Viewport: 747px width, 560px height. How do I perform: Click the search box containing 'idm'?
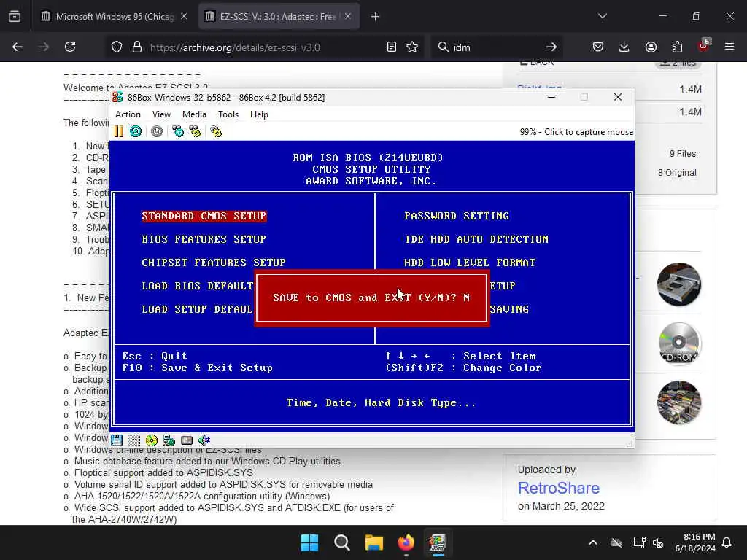[495, 47]
